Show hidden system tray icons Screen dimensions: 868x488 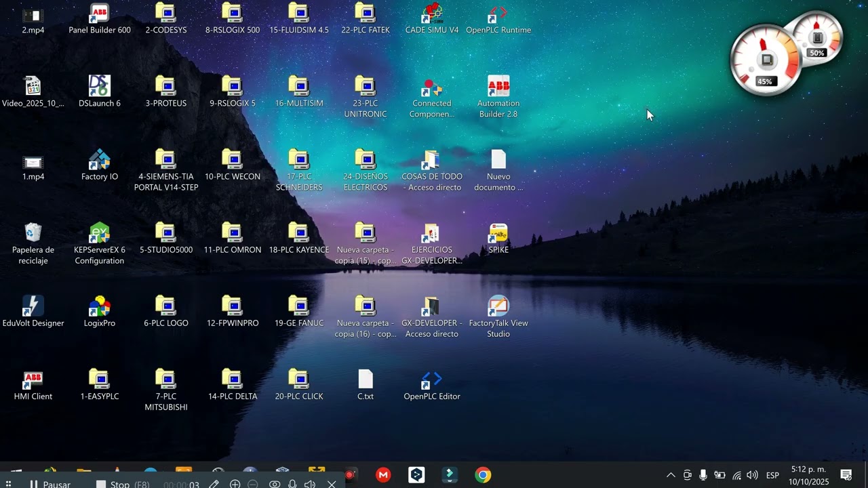(671, 475)
